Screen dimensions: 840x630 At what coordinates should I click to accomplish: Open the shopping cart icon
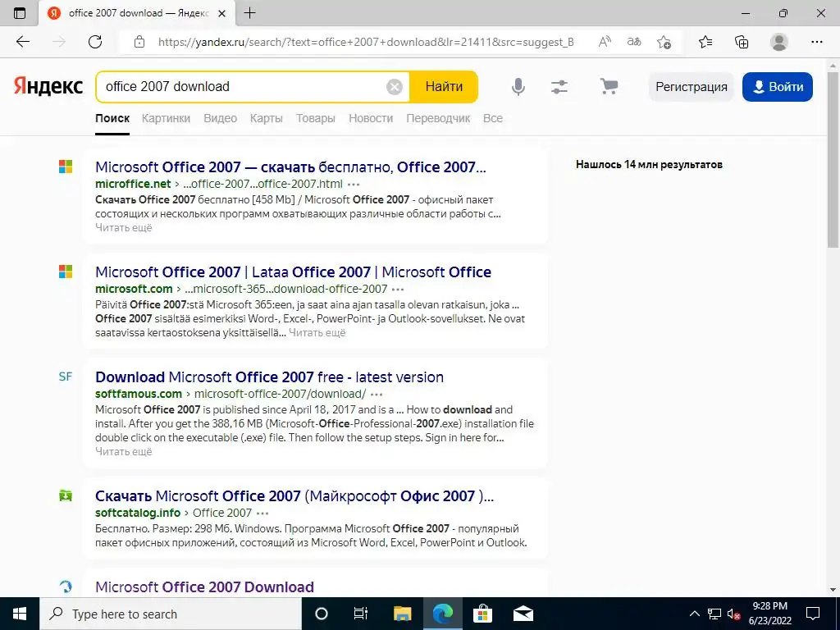click(609, 86)
